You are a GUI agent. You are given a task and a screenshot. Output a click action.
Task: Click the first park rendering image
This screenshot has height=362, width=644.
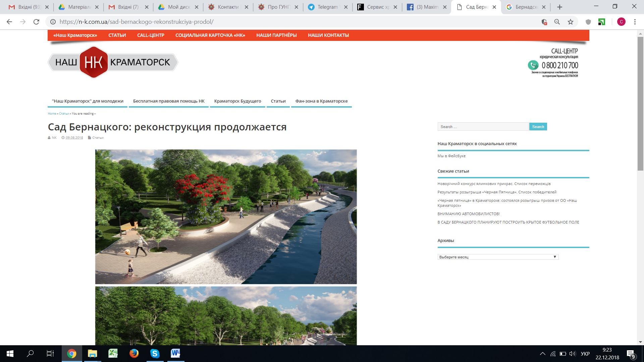point(226,217)
